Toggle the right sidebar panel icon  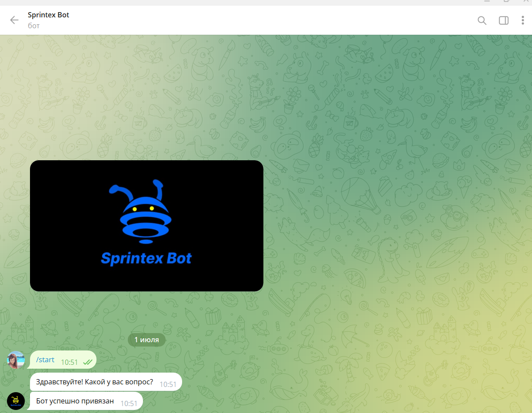(x=504, y=20)
